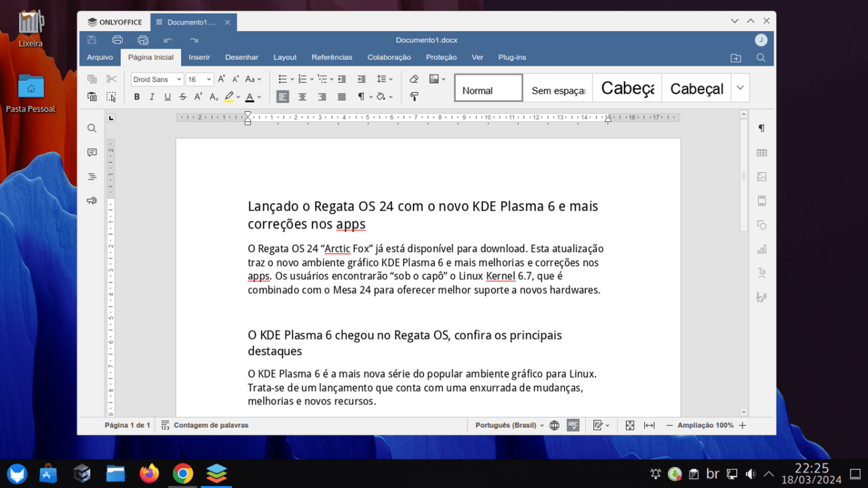Apply the Normal paragraph style
Screen dimensions: 868x488
coord(488,88)
